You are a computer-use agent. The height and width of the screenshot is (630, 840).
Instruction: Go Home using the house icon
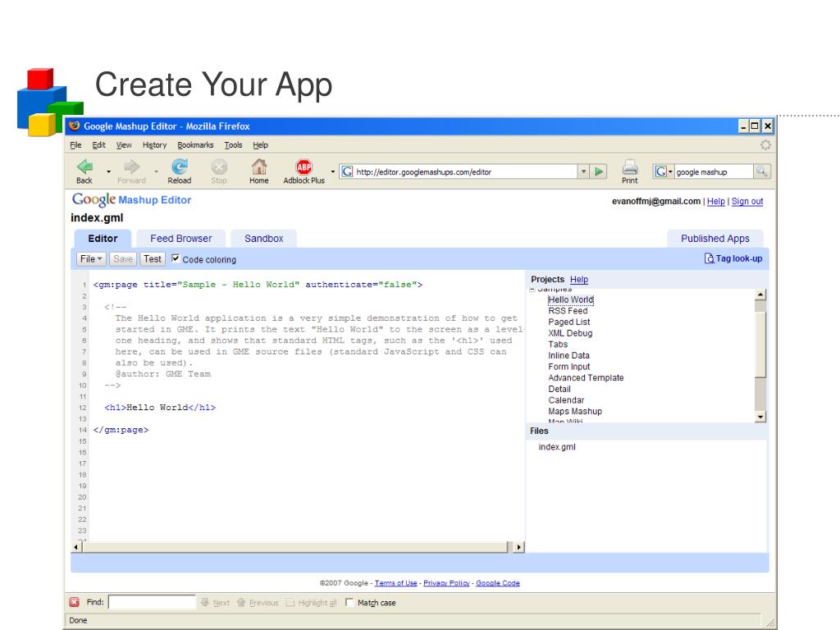coord(259,167)
